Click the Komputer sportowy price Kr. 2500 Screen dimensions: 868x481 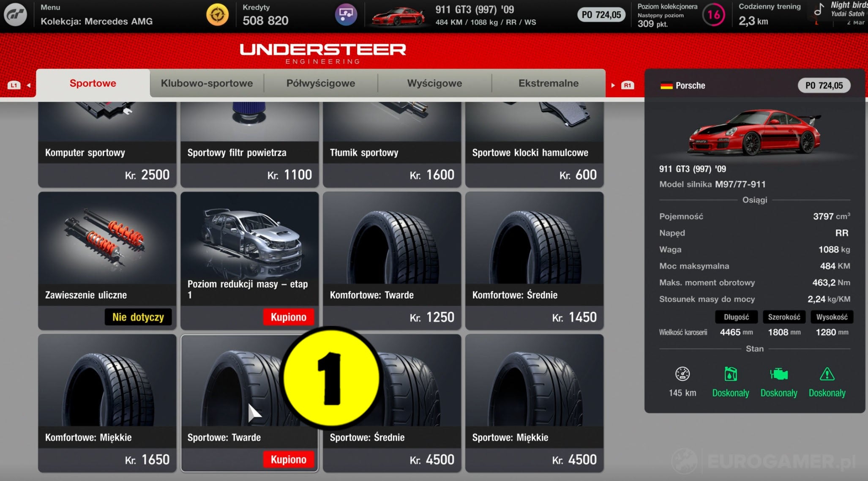point(147,175)
